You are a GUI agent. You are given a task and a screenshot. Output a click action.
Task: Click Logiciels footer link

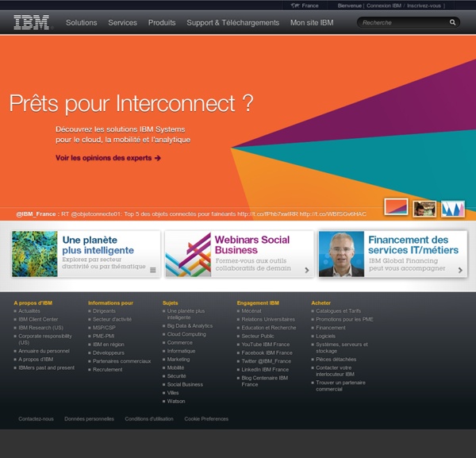coord(326,337)
